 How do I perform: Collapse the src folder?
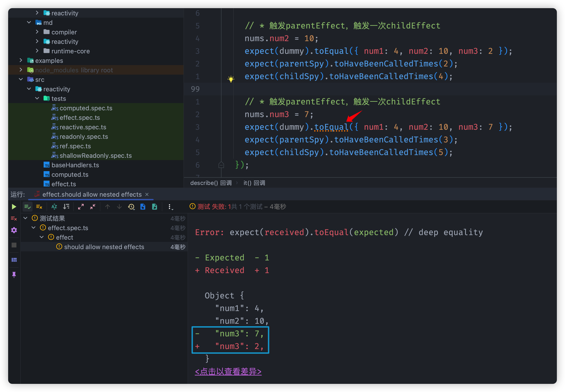pyautogui.click(x=21, y=79)
